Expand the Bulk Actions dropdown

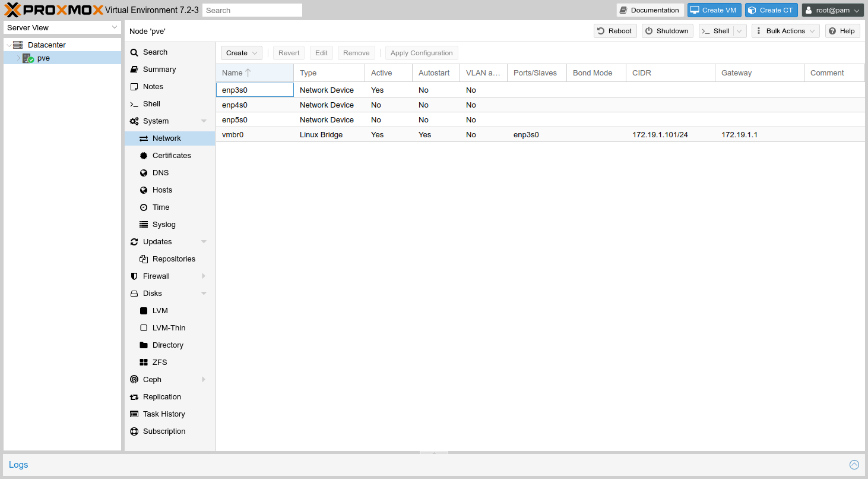click(785, 31)
